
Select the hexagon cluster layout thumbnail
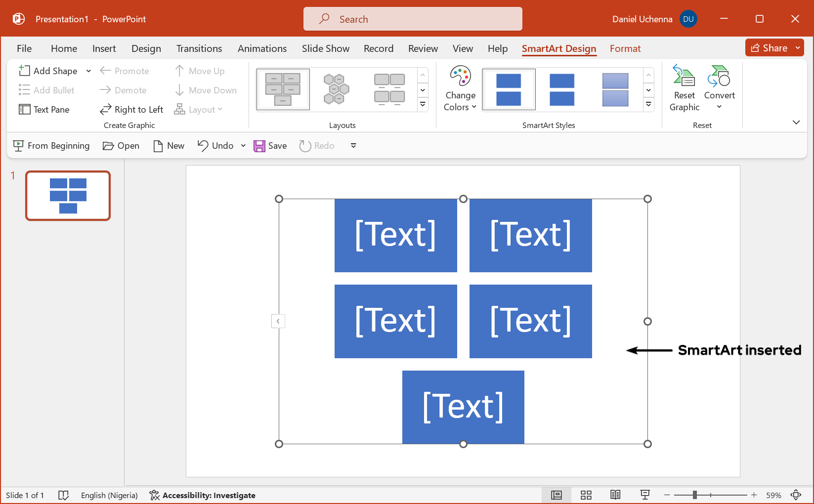(x=336, y=89)
